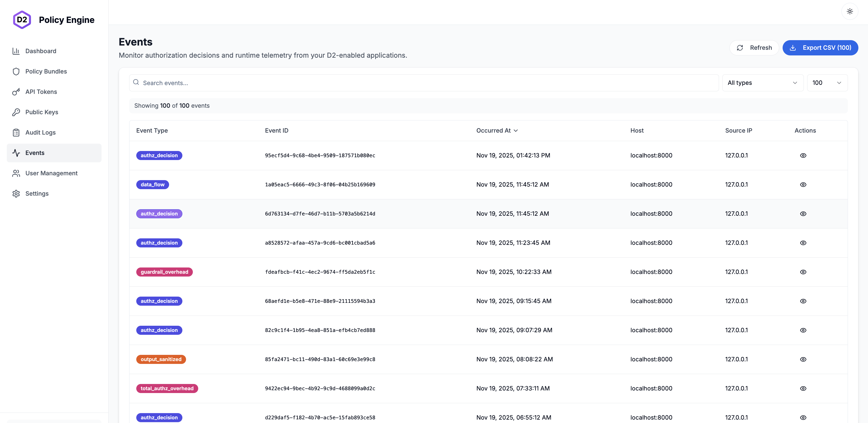
Task: Open the Audit Logs section
Action: tap(40, 132)
